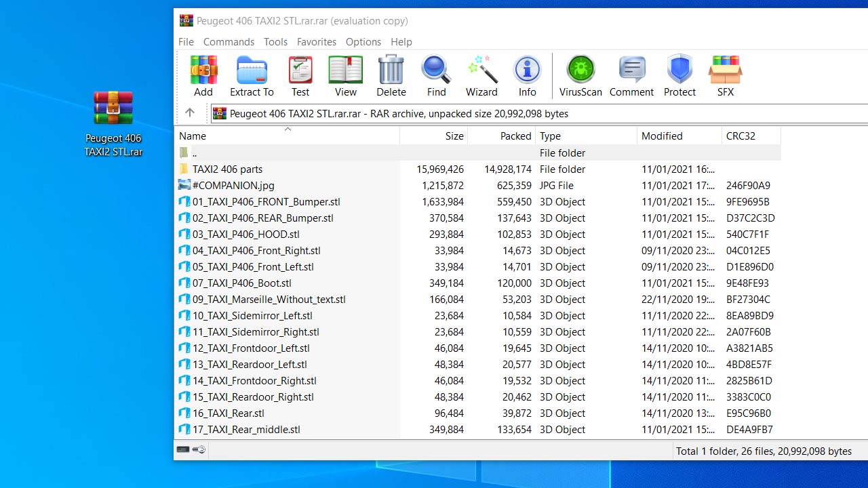The width and height of the screenshot is (868, 488).
Task: Select 13_TAXI_Reardoor_Left.stl file name
Action: 250,364
